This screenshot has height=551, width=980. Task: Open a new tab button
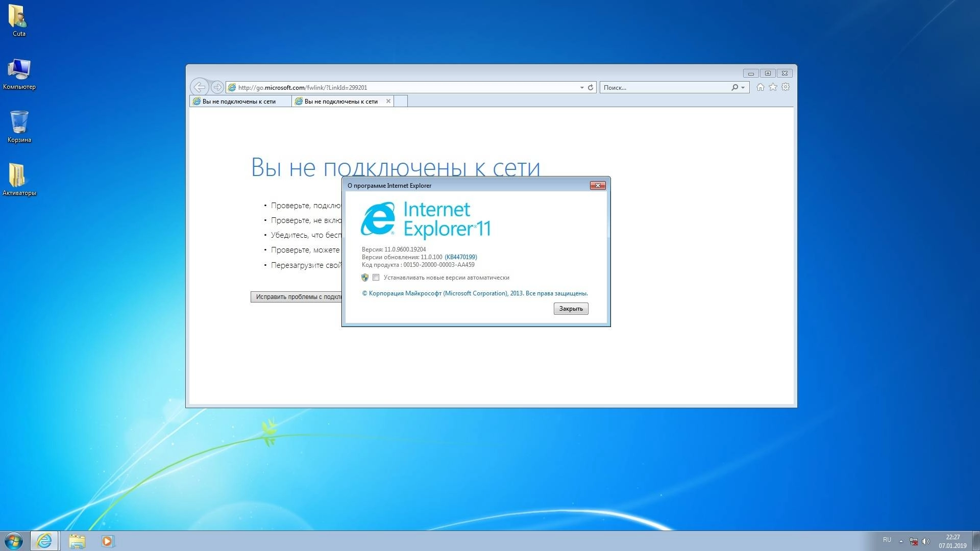[x=401, y=101]
